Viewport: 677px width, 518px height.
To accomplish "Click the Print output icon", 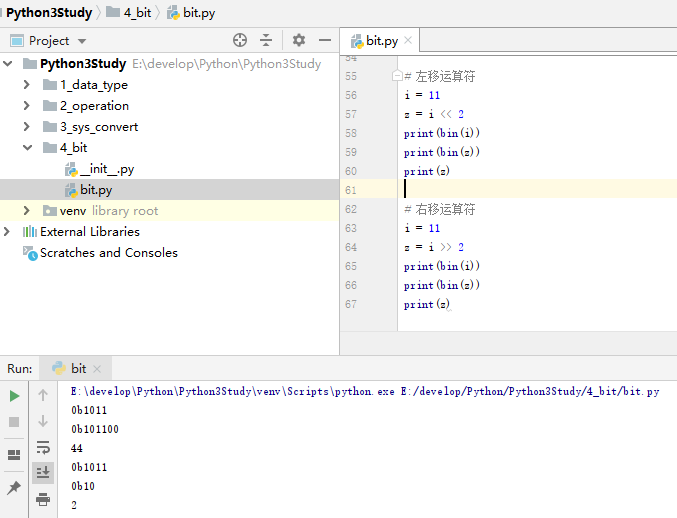I will point(43,498).
